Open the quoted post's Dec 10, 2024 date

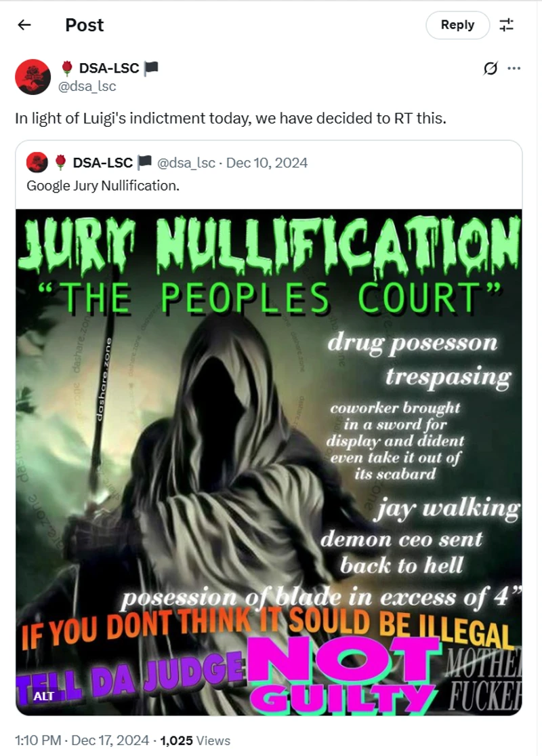[x=267, y=163]
